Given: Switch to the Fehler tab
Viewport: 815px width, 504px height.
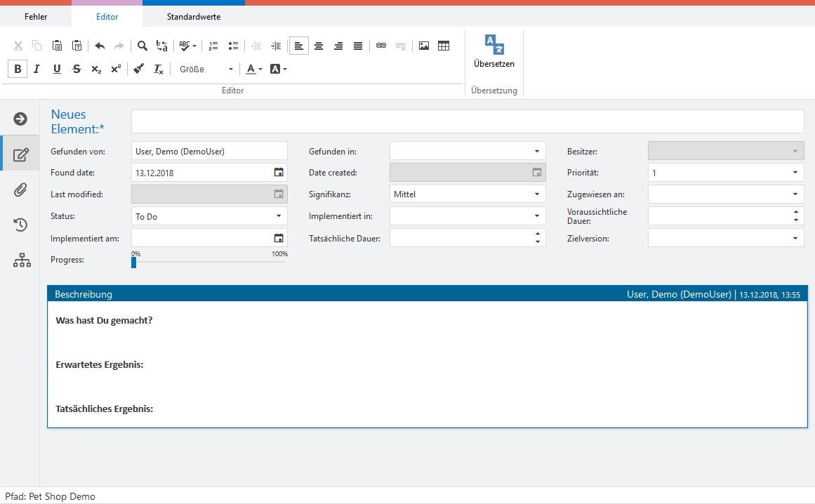Looking at the screenshot, I should tap(36, 16).
